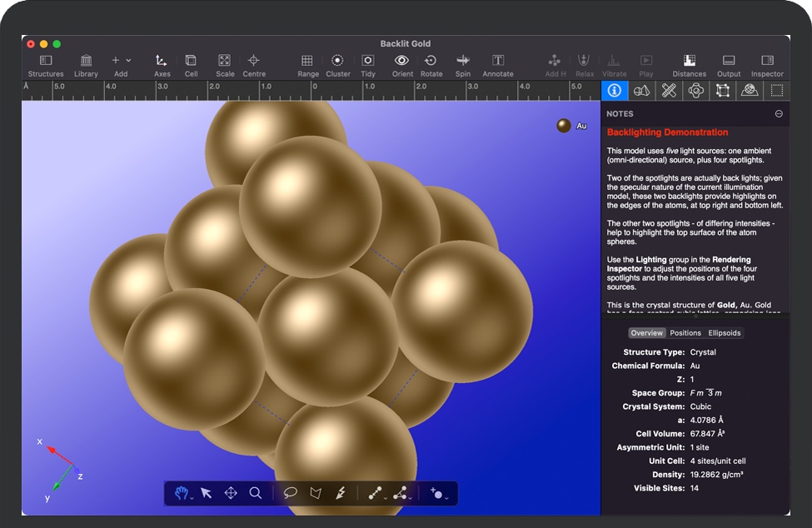
Task: Select the magnifier zoom tool
Action: tap(256, 493)
